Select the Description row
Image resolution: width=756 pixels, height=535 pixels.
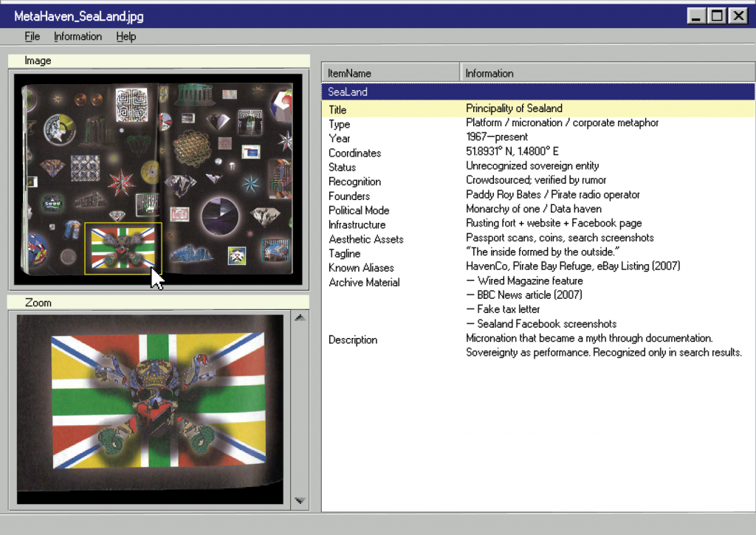(x=537, y=339)
